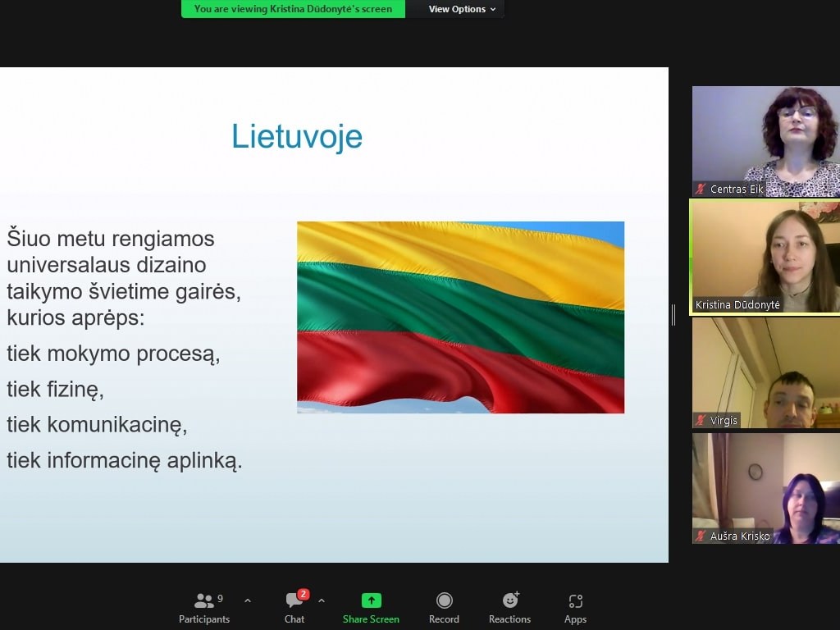Select the Centras Eik video thumbnail
Image resolution: width=840 pixels, height=630 pixels.
766,141
